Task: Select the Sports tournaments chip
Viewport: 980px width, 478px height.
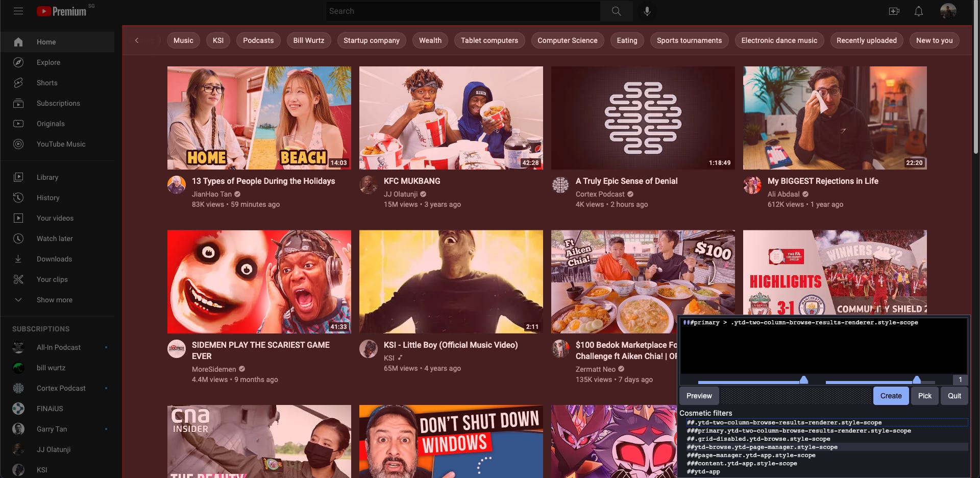Action: point(690,40)
